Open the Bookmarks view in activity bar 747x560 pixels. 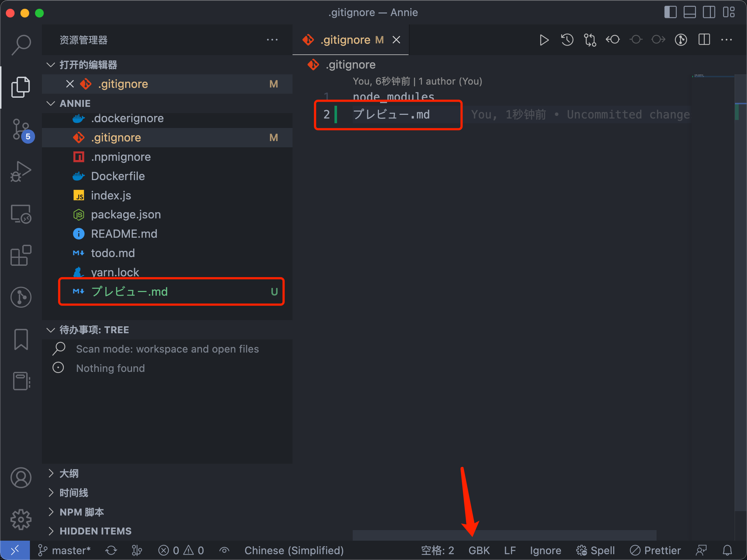(x=21, y=339)
